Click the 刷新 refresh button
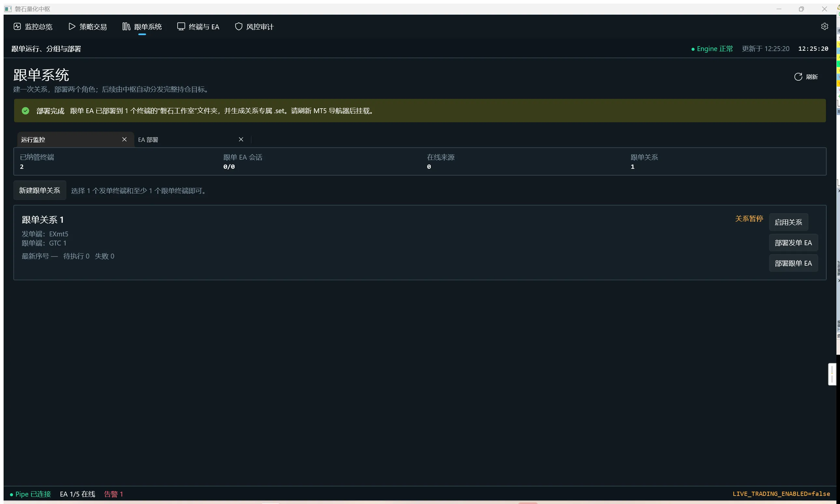 (806, 77)
